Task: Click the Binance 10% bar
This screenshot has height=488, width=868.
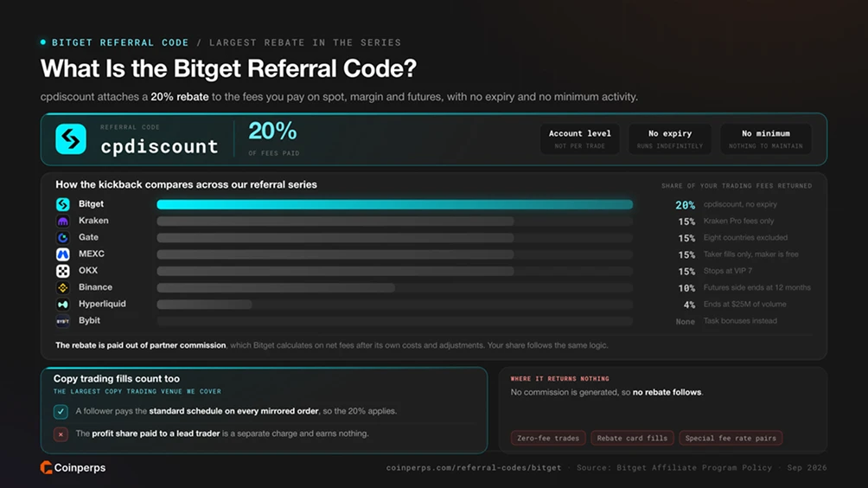Action: tap(276, 287)
